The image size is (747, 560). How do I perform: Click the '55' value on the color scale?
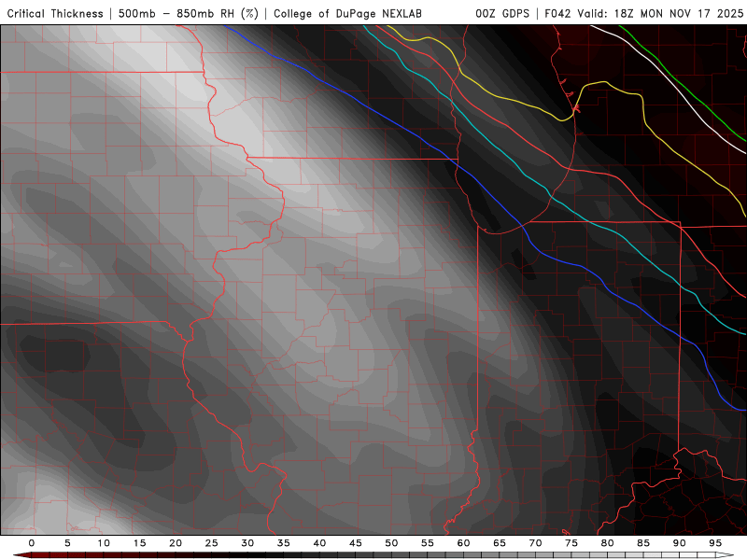click(x=428, y=543)
